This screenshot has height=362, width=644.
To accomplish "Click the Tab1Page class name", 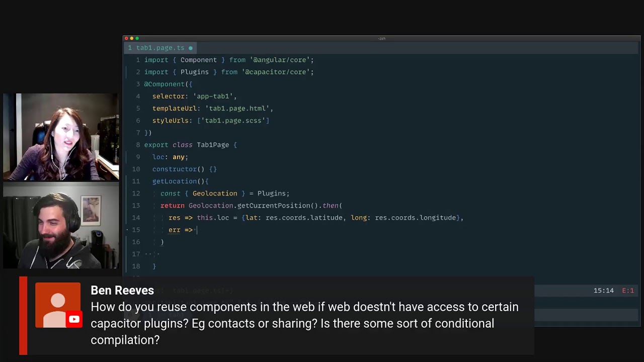I will [213, 145].
